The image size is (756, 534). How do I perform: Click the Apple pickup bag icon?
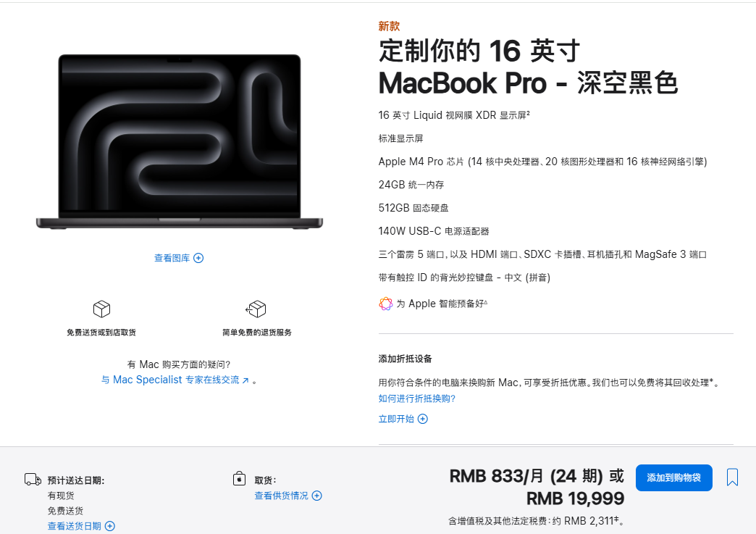coord(239,478)
